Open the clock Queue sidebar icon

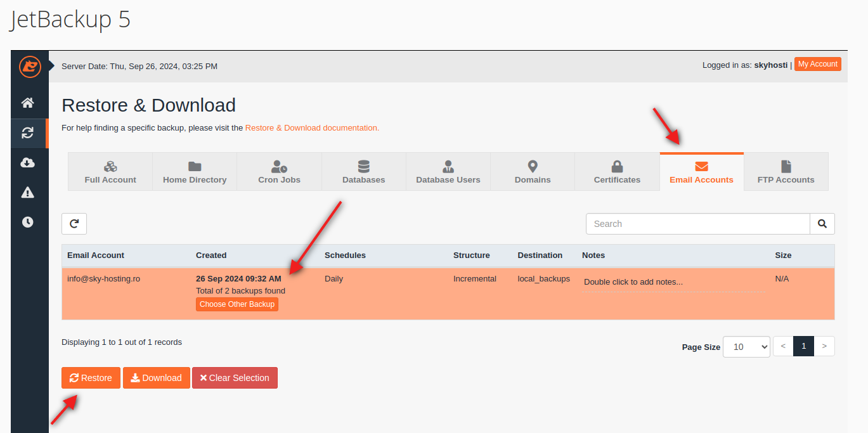pos(28,222)
